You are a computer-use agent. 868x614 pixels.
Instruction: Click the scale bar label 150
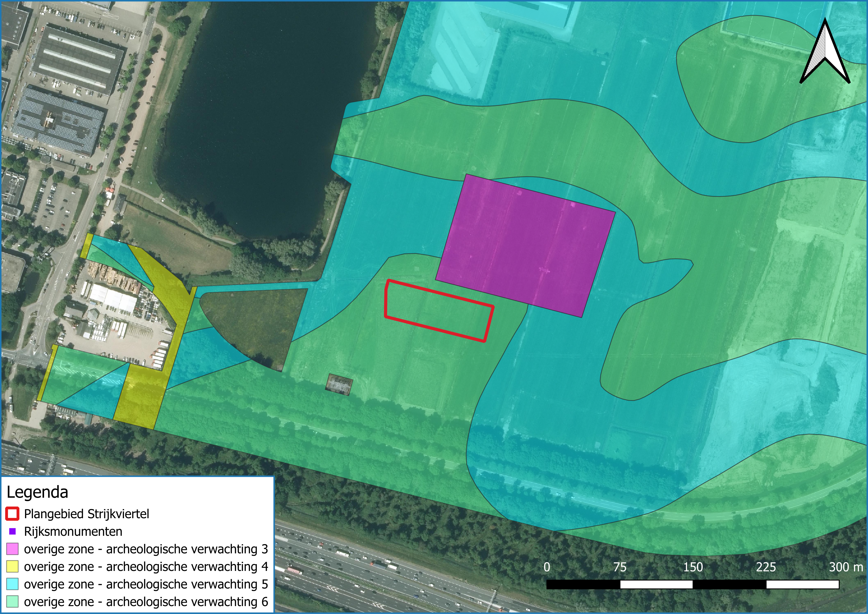pyautogui.click(x=693, y=567)
